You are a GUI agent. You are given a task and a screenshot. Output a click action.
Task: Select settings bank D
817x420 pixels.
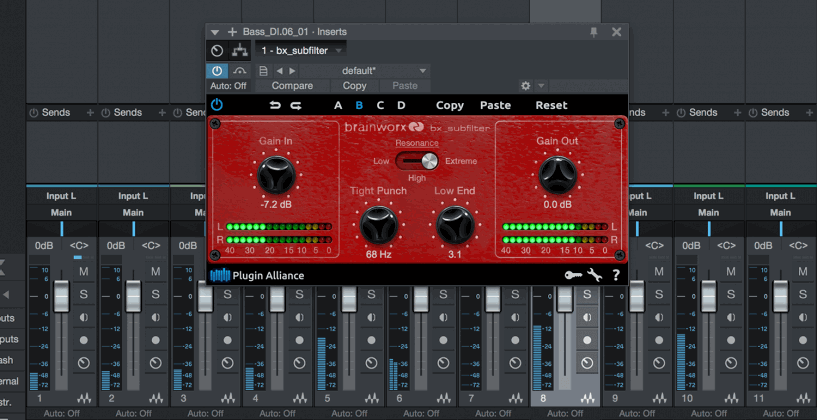point(401,106)
